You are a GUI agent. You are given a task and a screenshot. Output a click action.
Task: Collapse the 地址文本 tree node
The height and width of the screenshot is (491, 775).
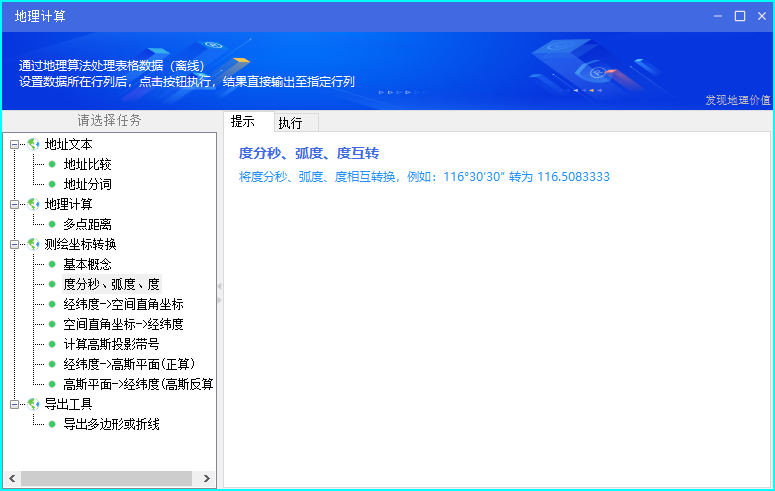point(14,144)
